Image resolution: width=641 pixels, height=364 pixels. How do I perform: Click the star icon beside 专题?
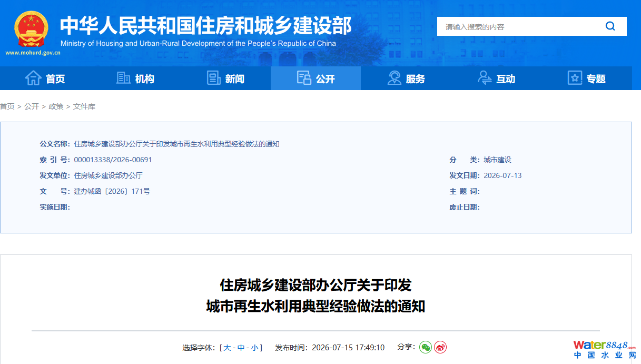coord(575,78)
